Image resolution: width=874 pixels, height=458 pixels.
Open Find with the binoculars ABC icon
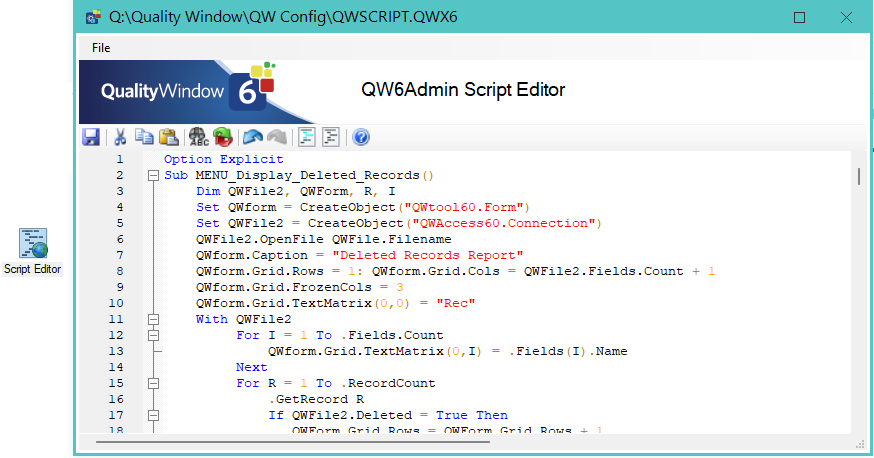pos(198,137)
